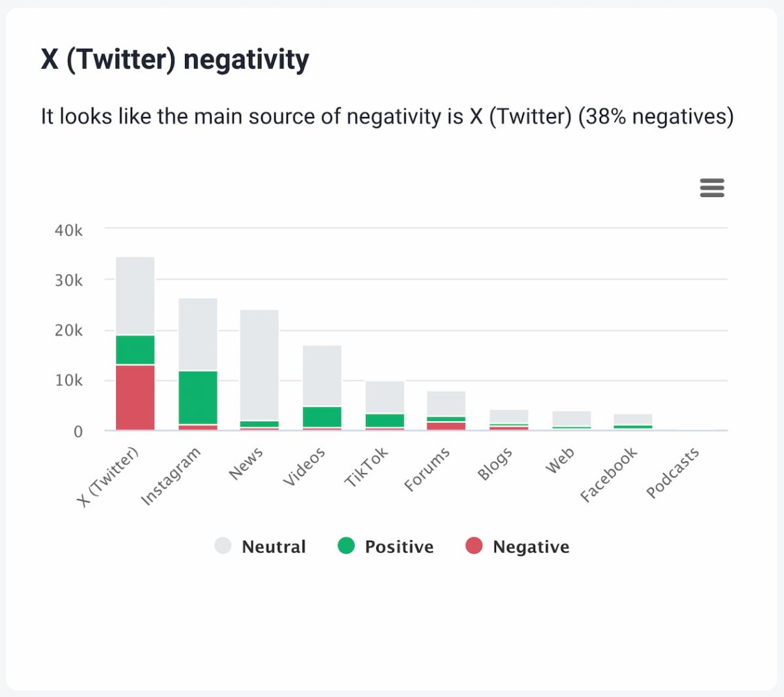Click the X (Twitter) negativity heading
784x697 pixels.
(x=175, y=59)
